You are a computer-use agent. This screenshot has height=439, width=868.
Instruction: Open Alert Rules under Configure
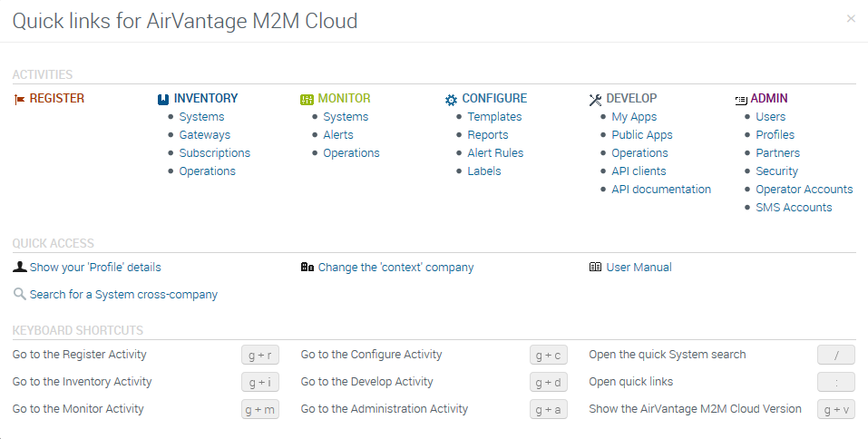click(495, 153)
